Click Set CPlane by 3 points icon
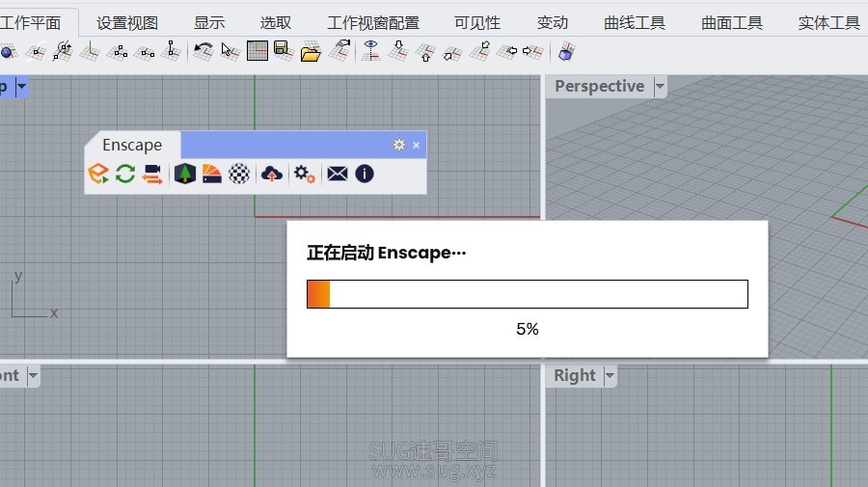The width and height of the screenshot is (868, 487). [118, 51]
